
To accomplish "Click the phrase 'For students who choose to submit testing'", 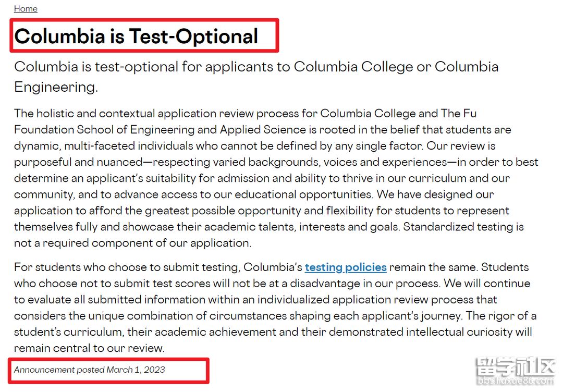I will pyautogui.click(x=127, y=267).
